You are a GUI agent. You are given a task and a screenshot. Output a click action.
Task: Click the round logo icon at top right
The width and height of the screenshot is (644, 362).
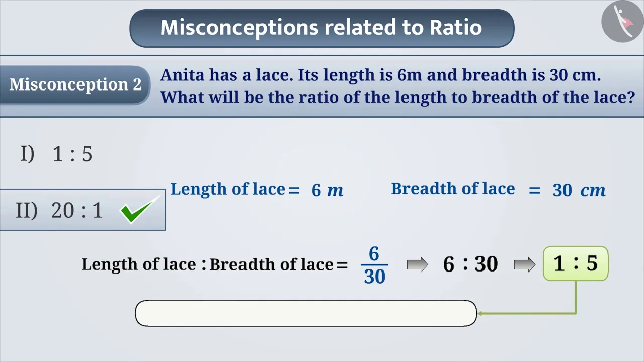[x=622, y=22]
